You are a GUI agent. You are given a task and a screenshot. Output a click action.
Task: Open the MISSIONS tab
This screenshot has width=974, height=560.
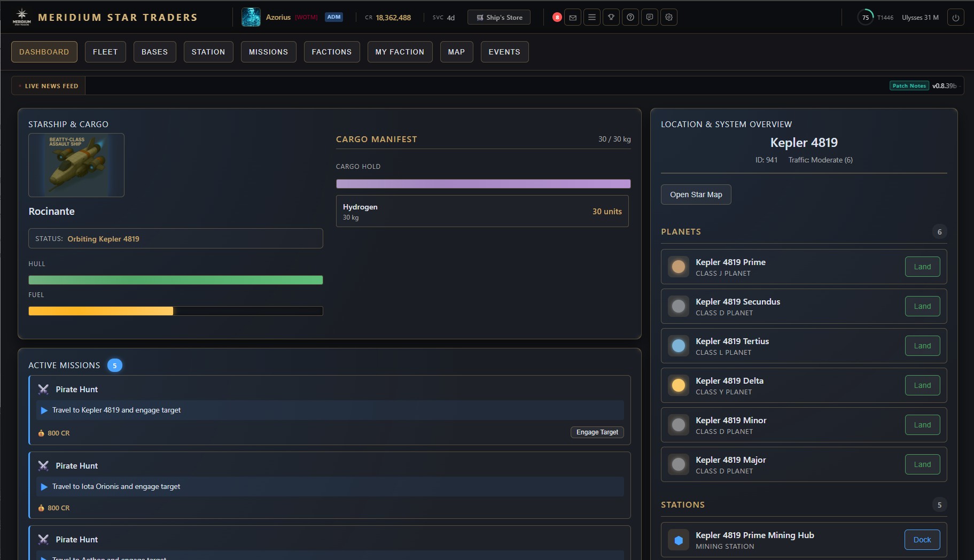(269, 52)
